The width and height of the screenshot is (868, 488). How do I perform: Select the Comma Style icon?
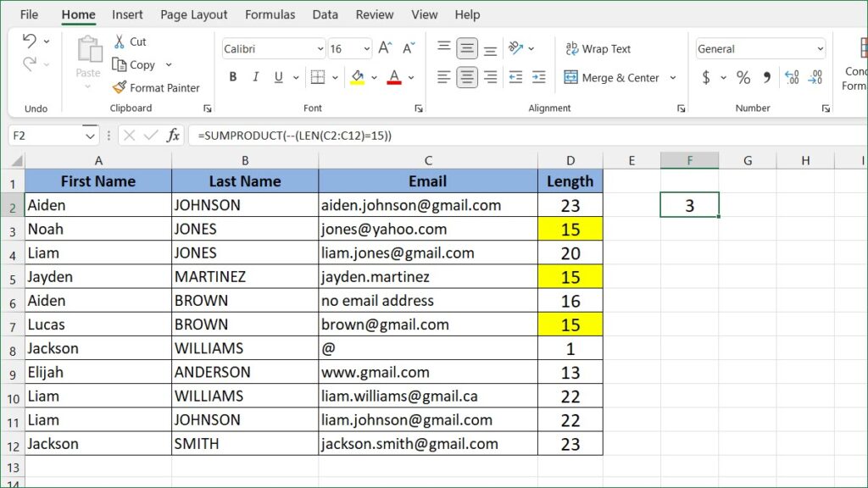[767, 77]
